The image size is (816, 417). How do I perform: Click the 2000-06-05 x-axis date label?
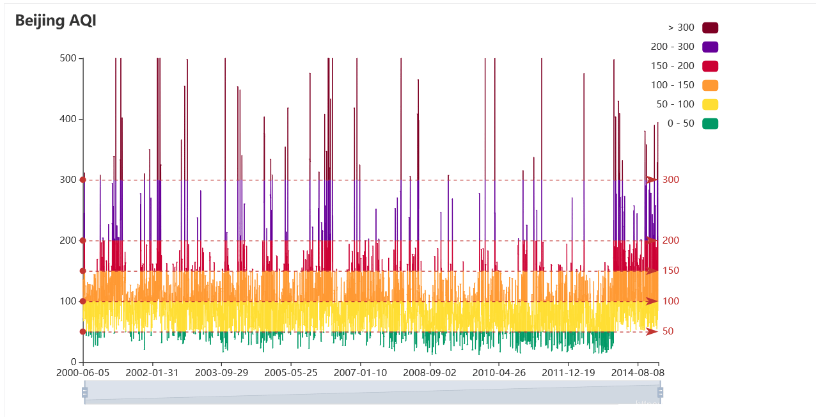coord(83,373)
